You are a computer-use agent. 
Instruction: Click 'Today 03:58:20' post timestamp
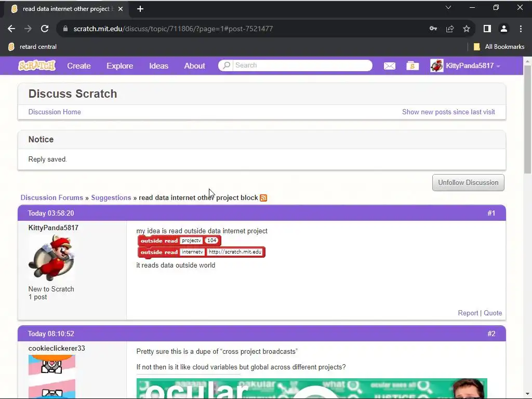click(51, 213)
